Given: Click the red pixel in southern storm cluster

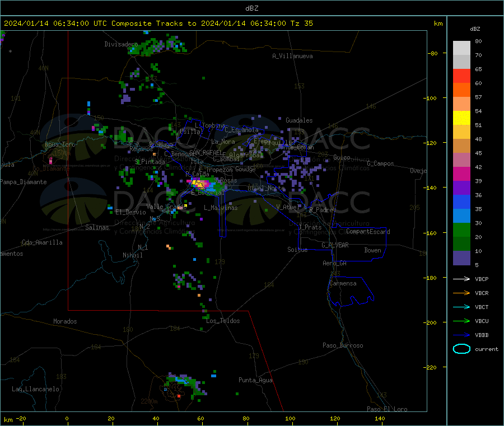Looking at the screenshot, I should coord(179,396).
